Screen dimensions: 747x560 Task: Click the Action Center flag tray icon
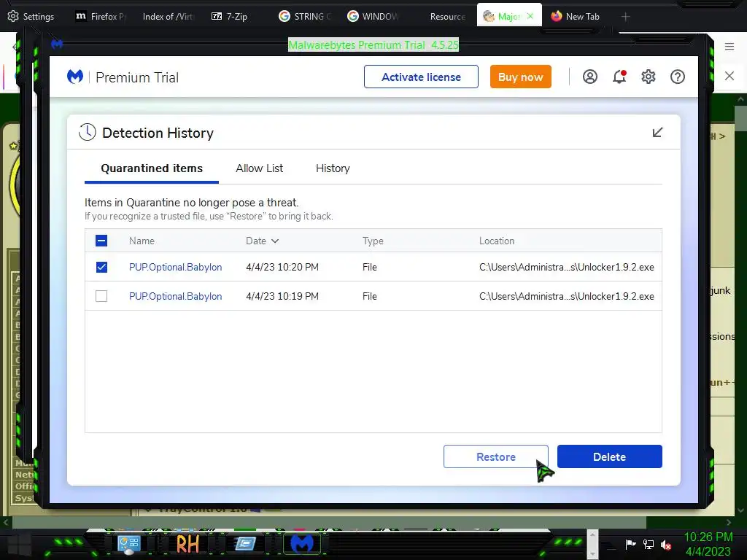click(631, 544)
